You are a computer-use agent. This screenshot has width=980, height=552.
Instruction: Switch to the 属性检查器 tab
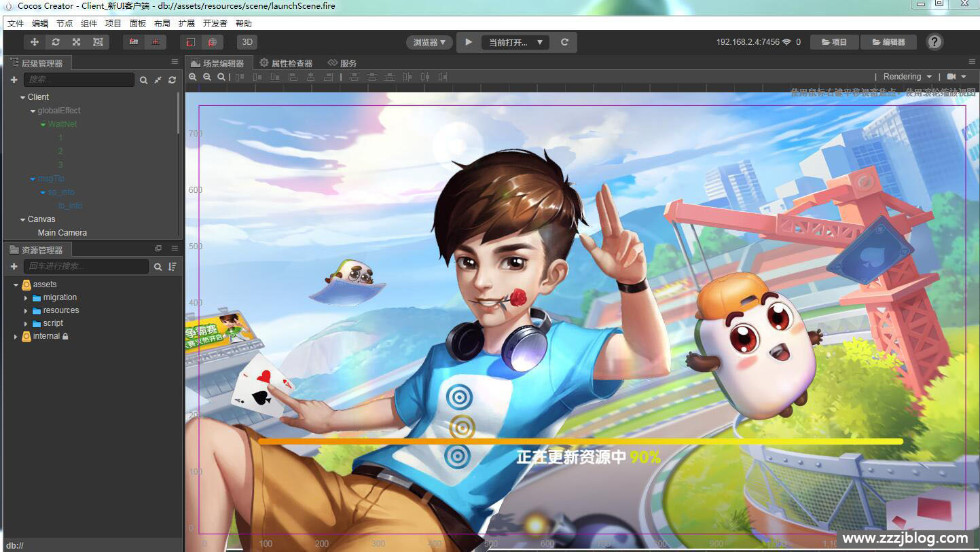pyautogui.click(x=286, y=63)
